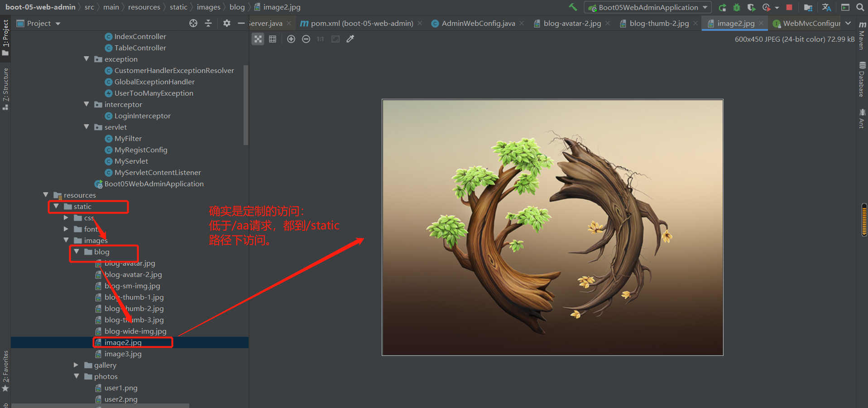Hide the Project tool window
The image size is (868, 408).
(x=241, y=23)
